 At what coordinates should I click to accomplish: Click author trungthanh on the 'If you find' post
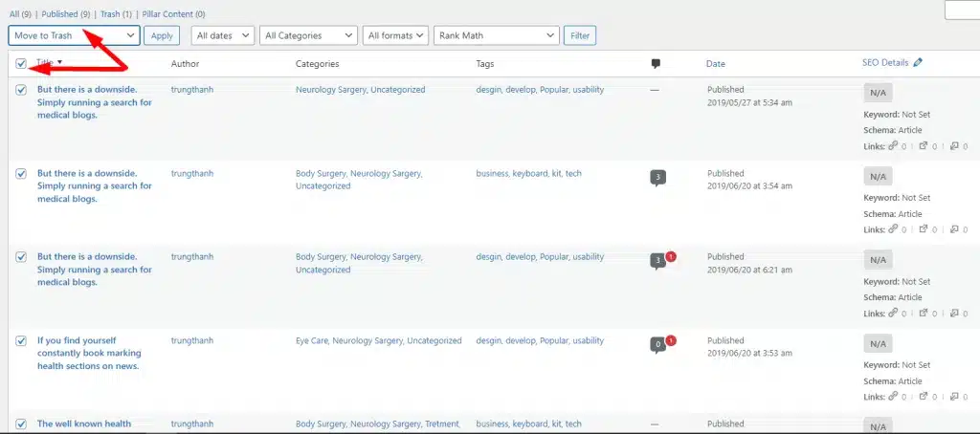(191, 340)
